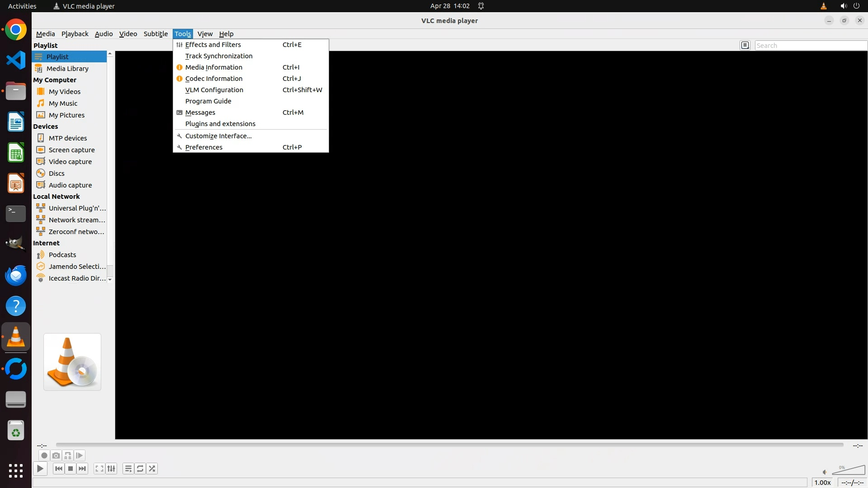This screenshot has height=488, width=868.
Task: Open Media Library in sidebar
Action: [67, 69]
